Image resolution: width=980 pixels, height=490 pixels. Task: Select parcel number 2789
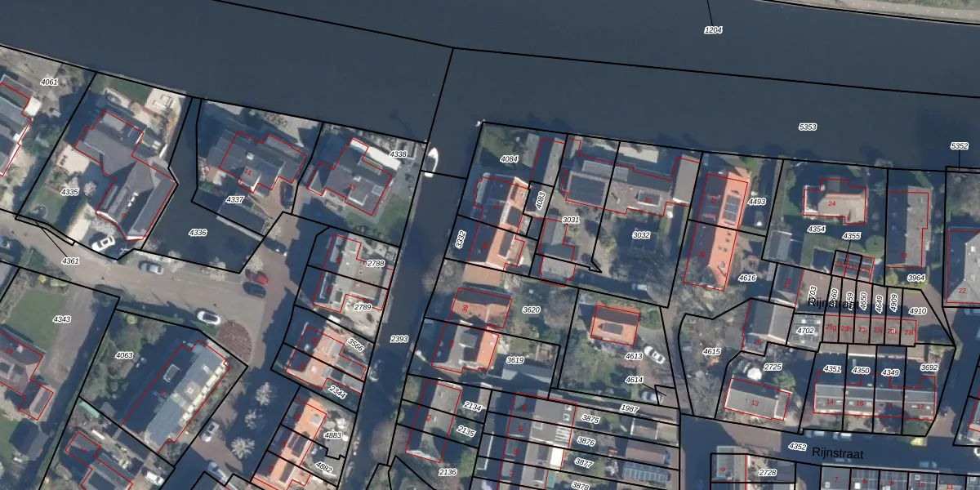tap(363, 307)
